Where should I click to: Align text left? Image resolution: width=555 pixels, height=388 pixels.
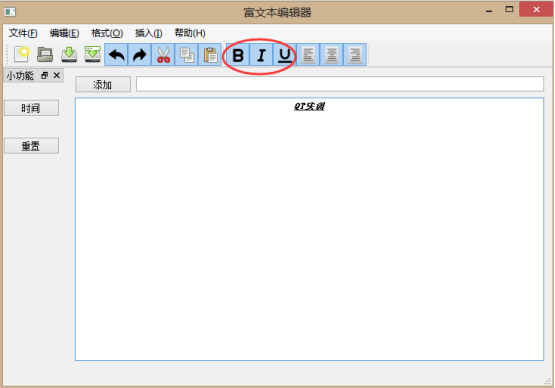(x=308, y=55)
